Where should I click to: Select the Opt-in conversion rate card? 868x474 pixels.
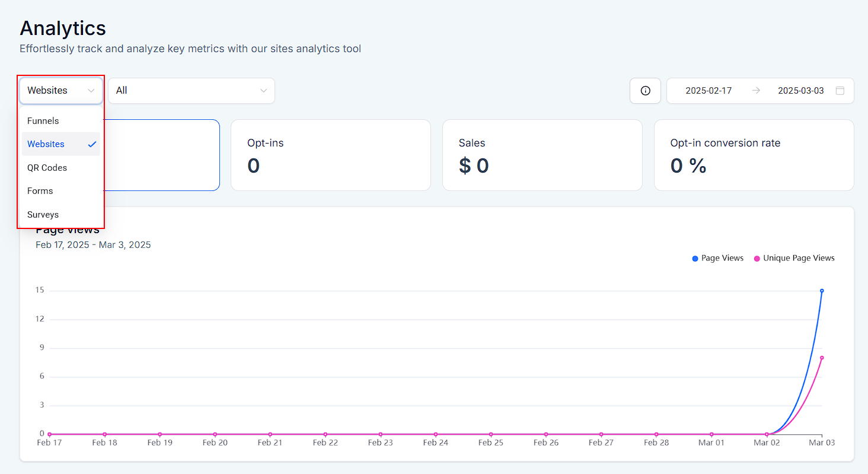754,155
